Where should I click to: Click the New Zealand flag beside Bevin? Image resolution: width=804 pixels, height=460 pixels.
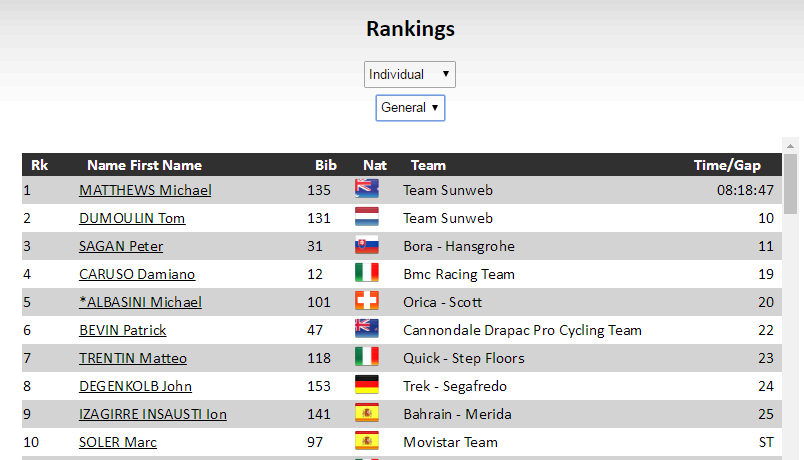366,329
